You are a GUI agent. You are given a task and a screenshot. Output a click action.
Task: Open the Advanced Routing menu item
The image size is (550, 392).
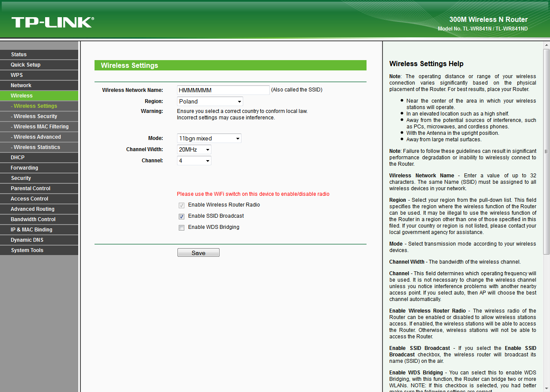point(39,209)
